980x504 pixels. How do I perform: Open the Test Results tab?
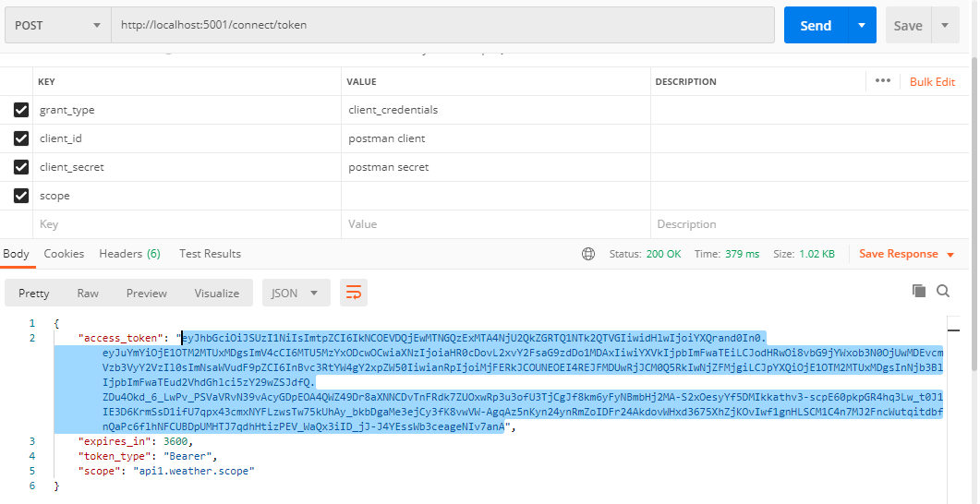[210, 254]
